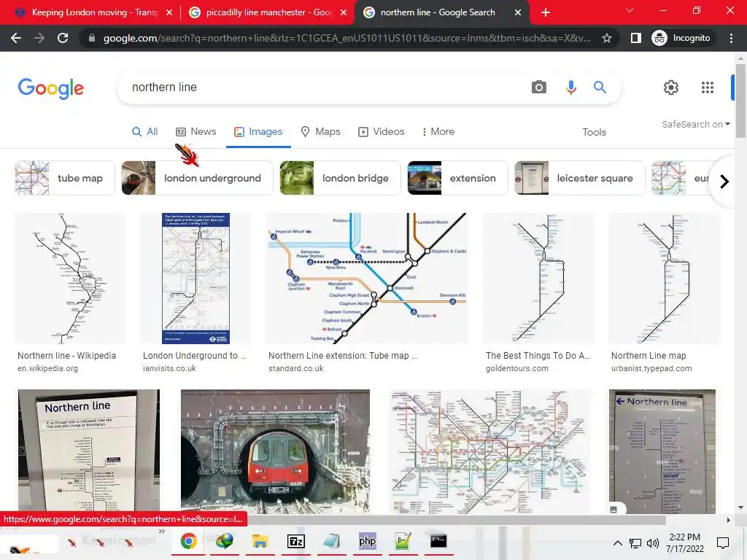Viewport: 747px width, 560px height.
Task: Open the clock showing 2:22 PM
Action: (x=684, y=542)
